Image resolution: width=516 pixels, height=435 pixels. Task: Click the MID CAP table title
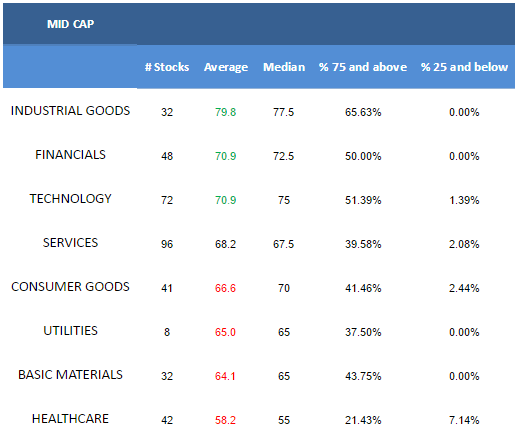[70, 24]
